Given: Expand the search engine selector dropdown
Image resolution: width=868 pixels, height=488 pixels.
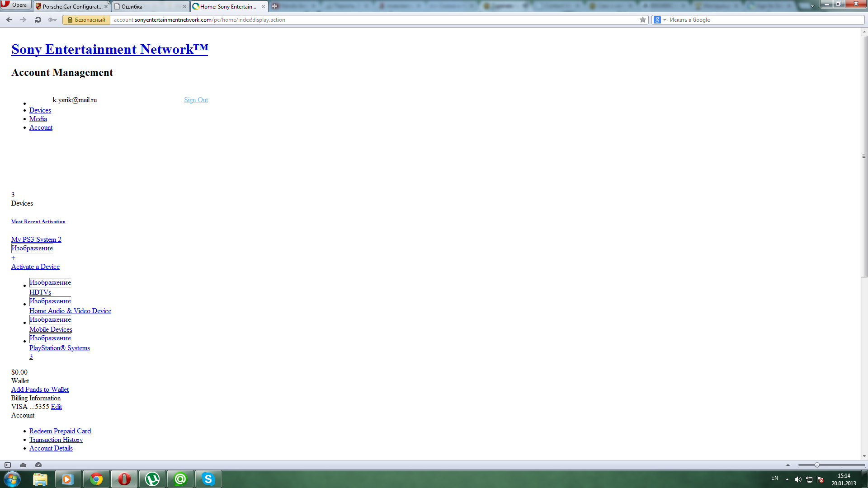Looking at the screenshot, I should click(x=665, y=20).
